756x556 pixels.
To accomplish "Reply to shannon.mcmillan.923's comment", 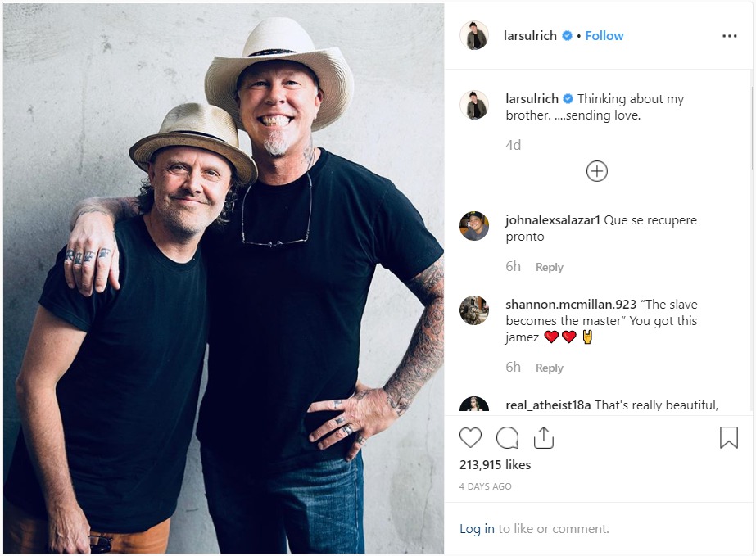I will pyautogui.click(x=549, y=368).
